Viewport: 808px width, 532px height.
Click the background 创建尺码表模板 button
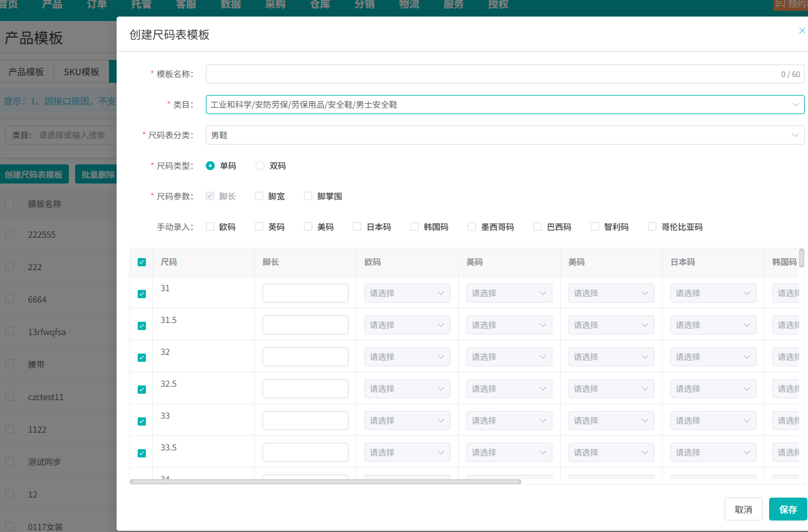pos(34,175)
